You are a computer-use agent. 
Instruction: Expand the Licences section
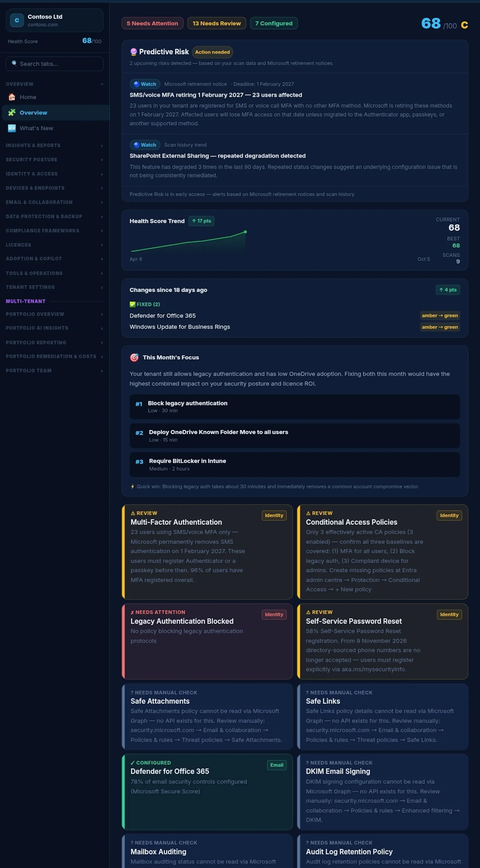(x=55, y=245)
